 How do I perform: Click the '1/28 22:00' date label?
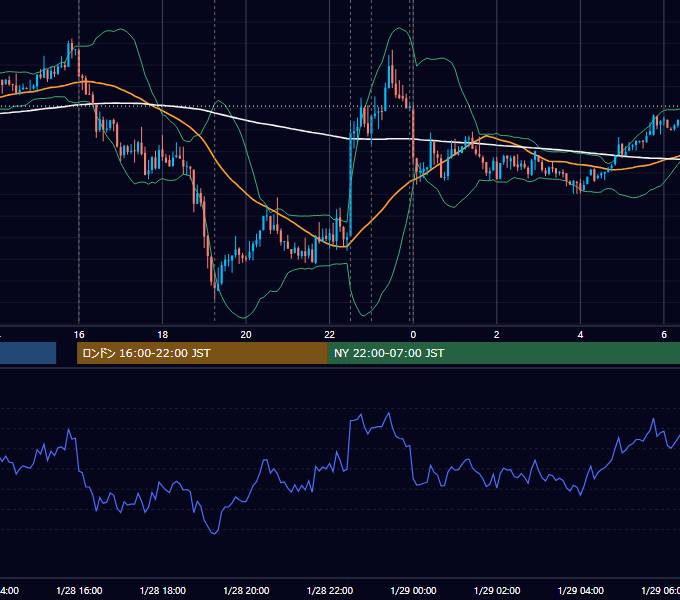330,590
